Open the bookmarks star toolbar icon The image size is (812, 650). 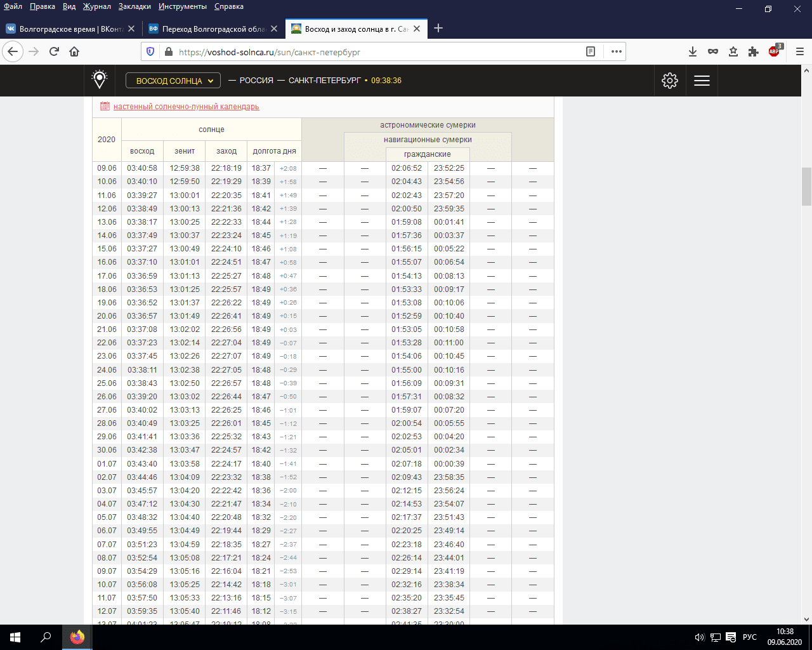pos(733,51)
